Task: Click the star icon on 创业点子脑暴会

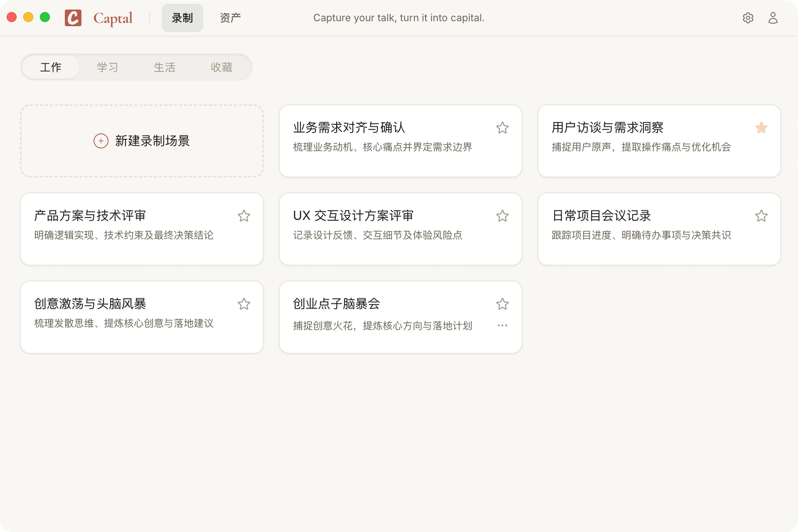Action: (502, 304)
